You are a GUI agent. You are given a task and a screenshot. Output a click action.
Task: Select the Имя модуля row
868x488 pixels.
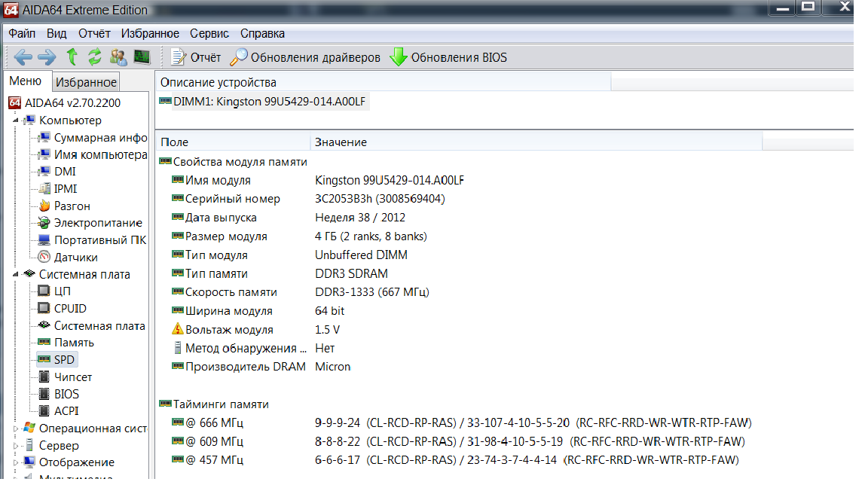click(x=318, y=181)
